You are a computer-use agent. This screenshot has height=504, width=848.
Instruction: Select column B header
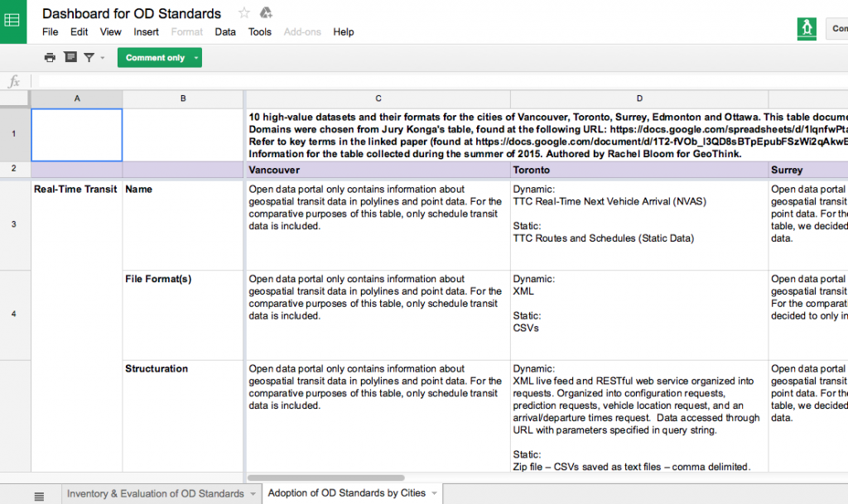point(183,98)
